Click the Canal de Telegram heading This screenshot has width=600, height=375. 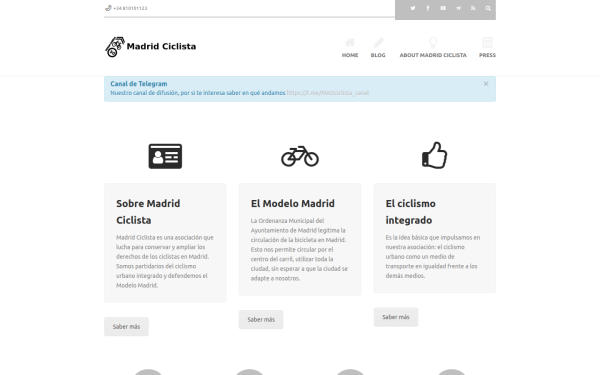coord(139,83)
